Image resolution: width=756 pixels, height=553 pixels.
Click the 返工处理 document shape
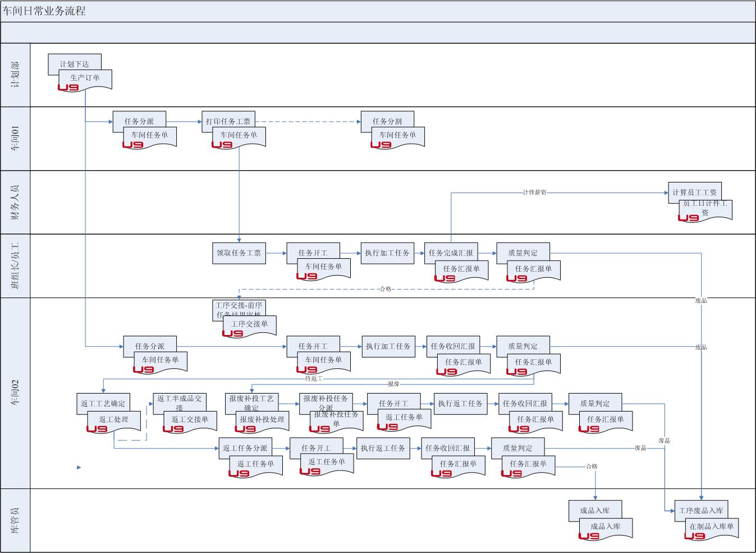tap(114, 422)
